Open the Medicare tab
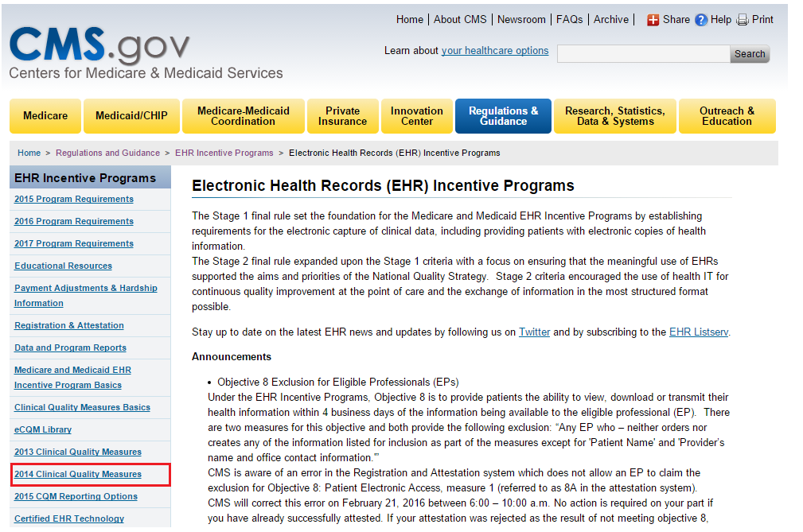803x532 pixels. 45,116
